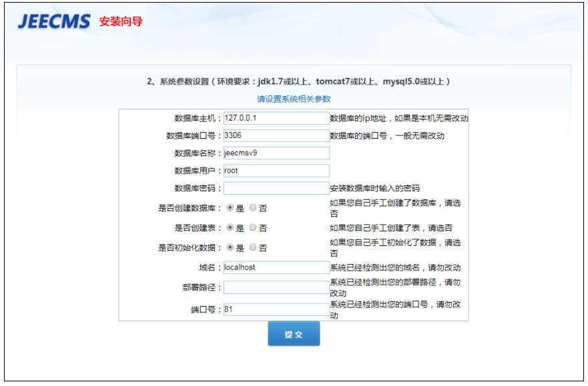Click the 数据库用户 field with root
588x386 pixels.
[x=276, y=171]
